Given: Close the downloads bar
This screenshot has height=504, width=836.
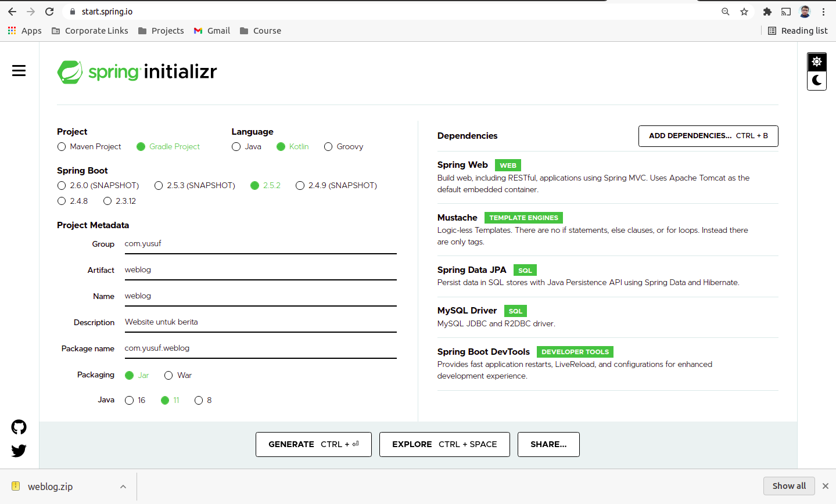Looking at the screenshot, I should 826,486.
